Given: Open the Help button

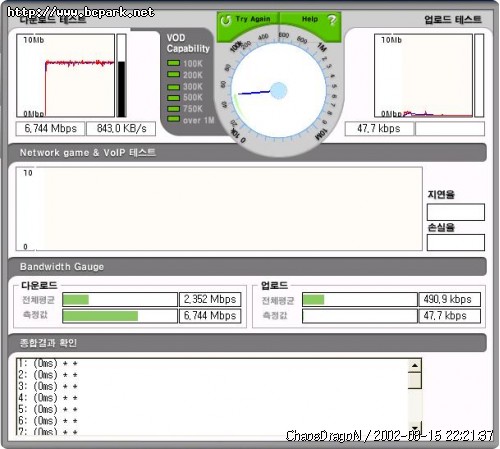Looking at the screenshot, I should 310,19.
